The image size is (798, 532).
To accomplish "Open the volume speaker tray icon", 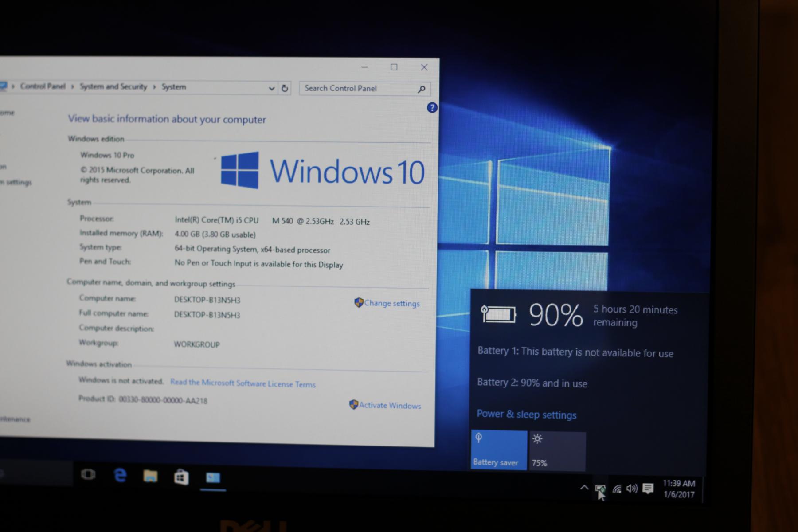I will [632, 489].
